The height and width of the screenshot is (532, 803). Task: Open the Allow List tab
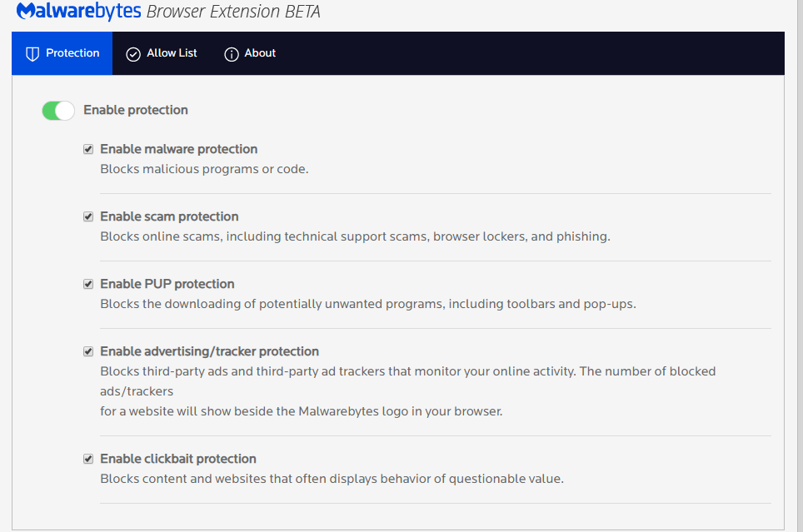162,53
